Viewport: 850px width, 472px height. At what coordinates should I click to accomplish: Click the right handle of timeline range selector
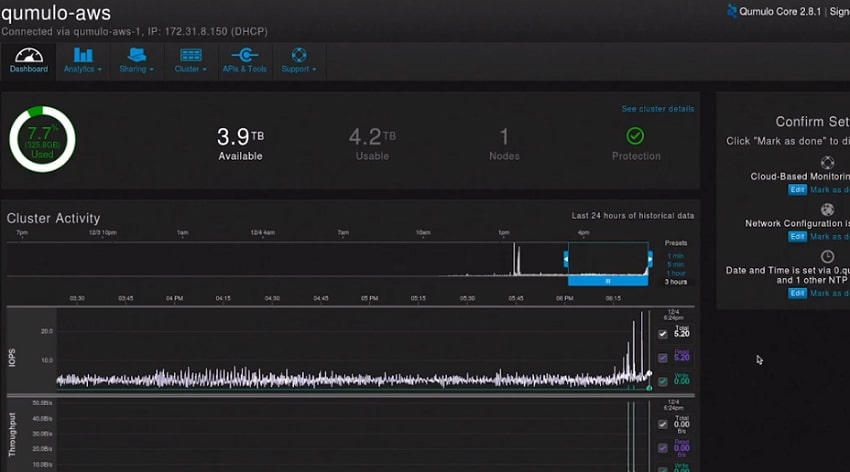650,260
